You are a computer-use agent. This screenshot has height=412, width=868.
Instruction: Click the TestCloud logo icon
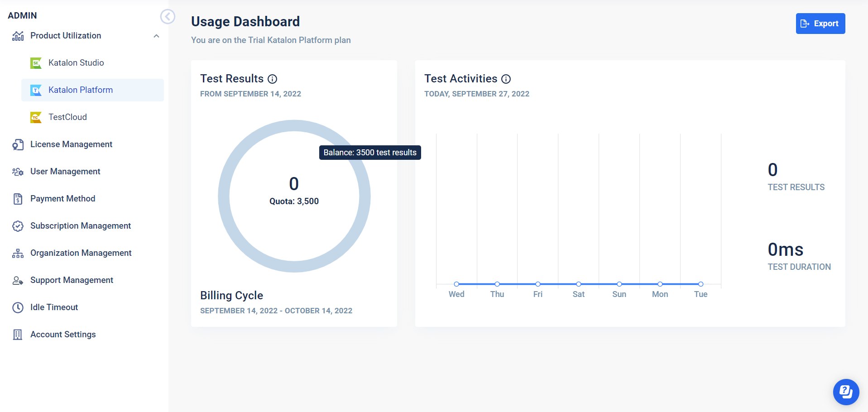pyautogui.click(x=36, y=117)
